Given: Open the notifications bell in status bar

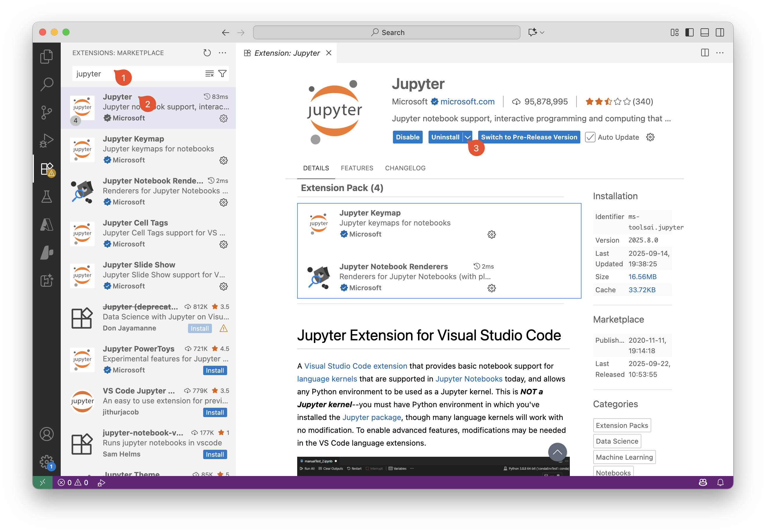Looking at the screenshot, I should pyautogui.click(x=720, y=482).
